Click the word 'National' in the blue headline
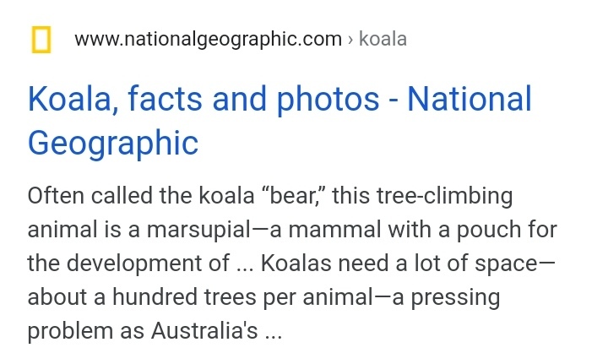Image resolution: width=608 pixels, height=364 pixels. (x=470, y=99)
